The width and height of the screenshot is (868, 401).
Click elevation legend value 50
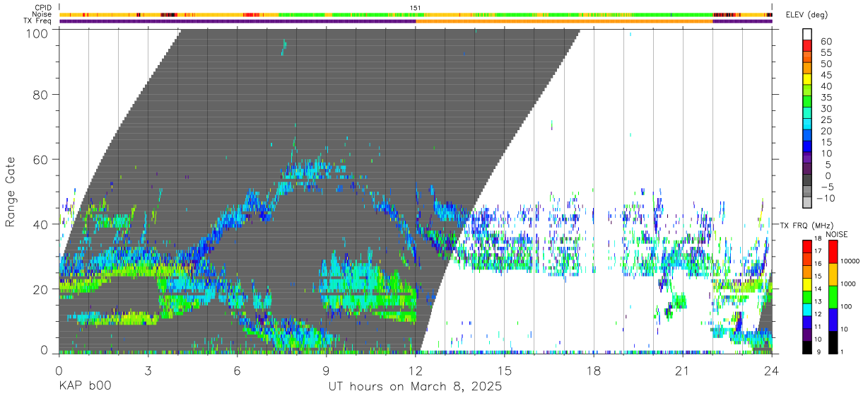(x=826, y=64)
